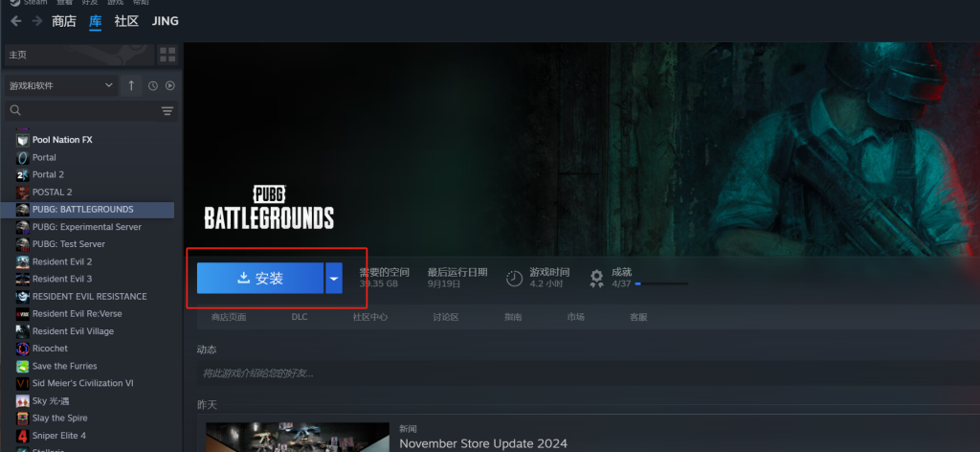This screenshot has height=452, width=980.
Task: Click the Sky 光·遇 game icon
Action: 23,400
